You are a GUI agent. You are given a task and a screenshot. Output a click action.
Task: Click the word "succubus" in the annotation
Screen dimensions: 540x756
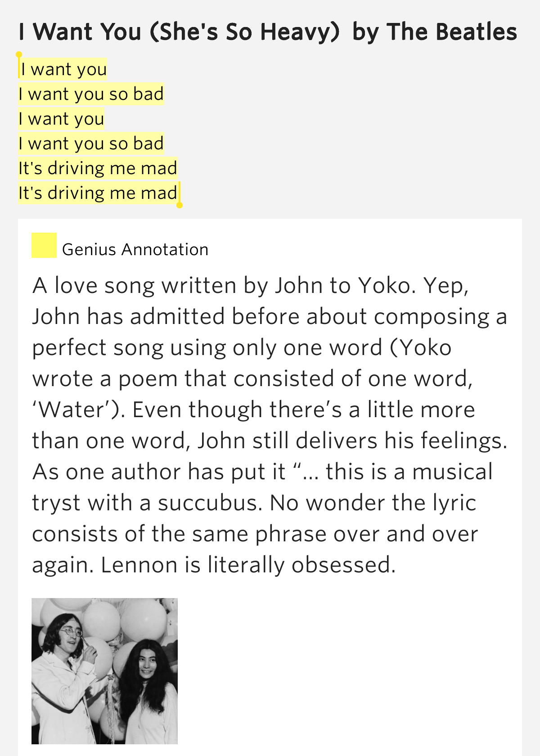pos(210,503)
